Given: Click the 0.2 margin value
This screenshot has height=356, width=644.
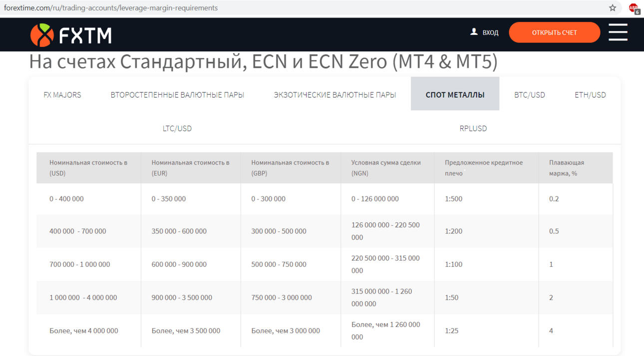Looking at the screenshot, I should tap(554, 199).
